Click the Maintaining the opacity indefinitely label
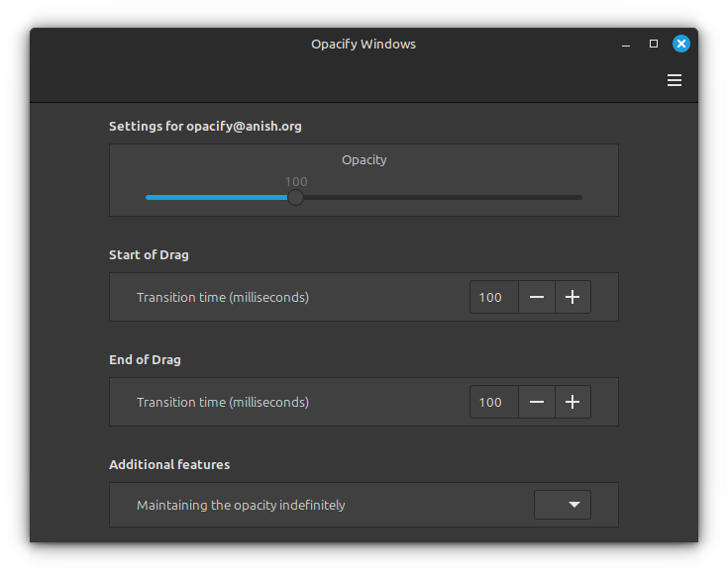This screenshot has height=574, width=728. pos(241,505)
